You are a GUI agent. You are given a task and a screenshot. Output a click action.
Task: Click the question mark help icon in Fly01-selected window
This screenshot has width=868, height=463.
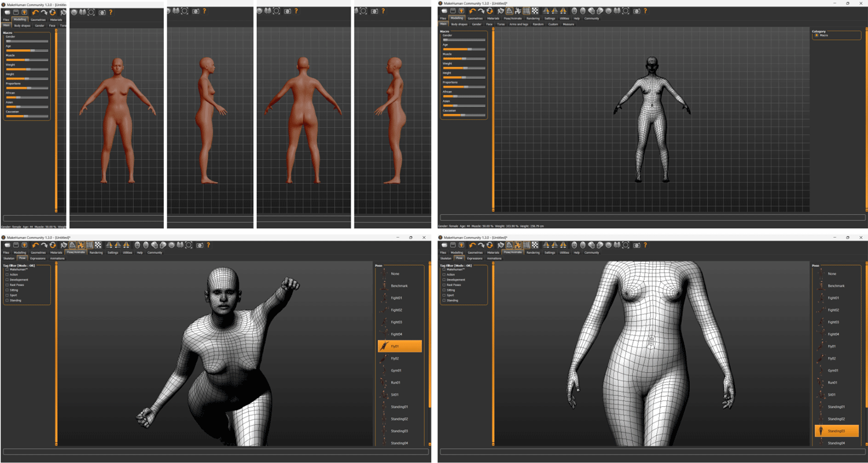pyautogui.click(x=208, y=245)
